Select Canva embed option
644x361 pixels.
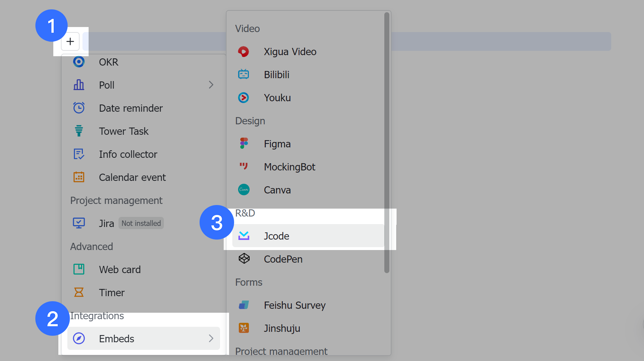(308, 190)
